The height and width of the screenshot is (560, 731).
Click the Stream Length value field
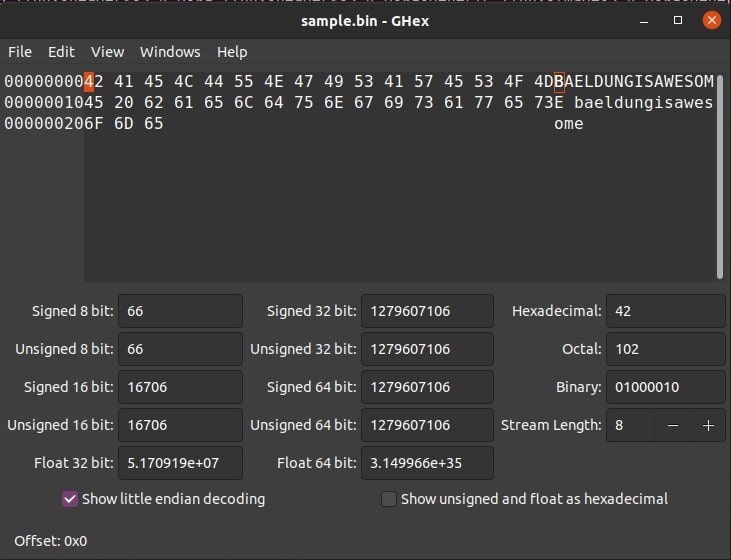click(630, 425)
